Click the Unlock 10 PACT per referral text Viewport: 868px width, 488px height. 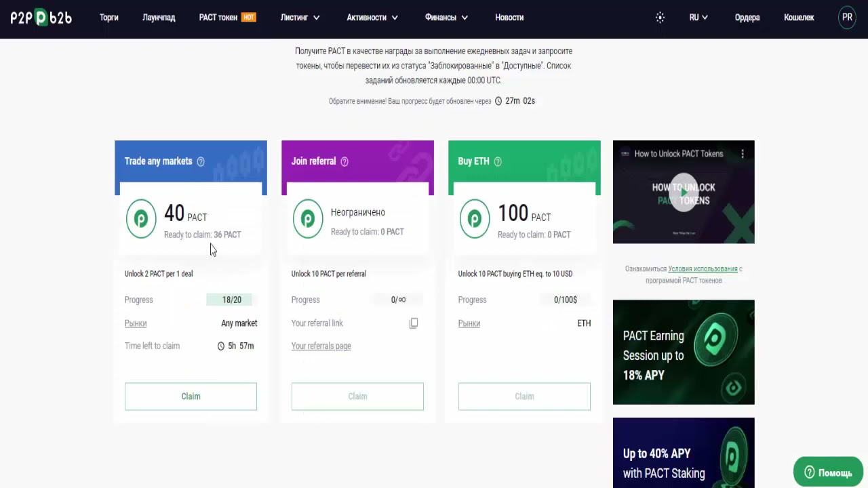[x=329, y=274]
